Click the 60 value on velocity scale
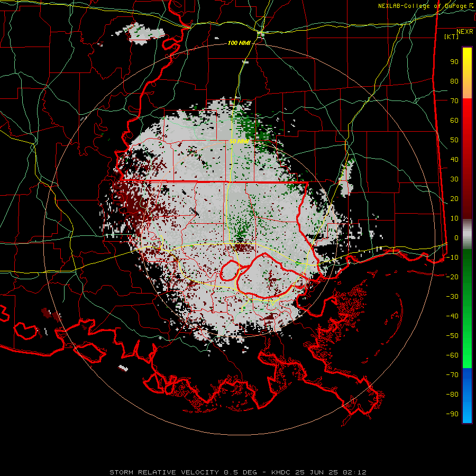Viewport: 476px width, 476px height. [454, 120]
